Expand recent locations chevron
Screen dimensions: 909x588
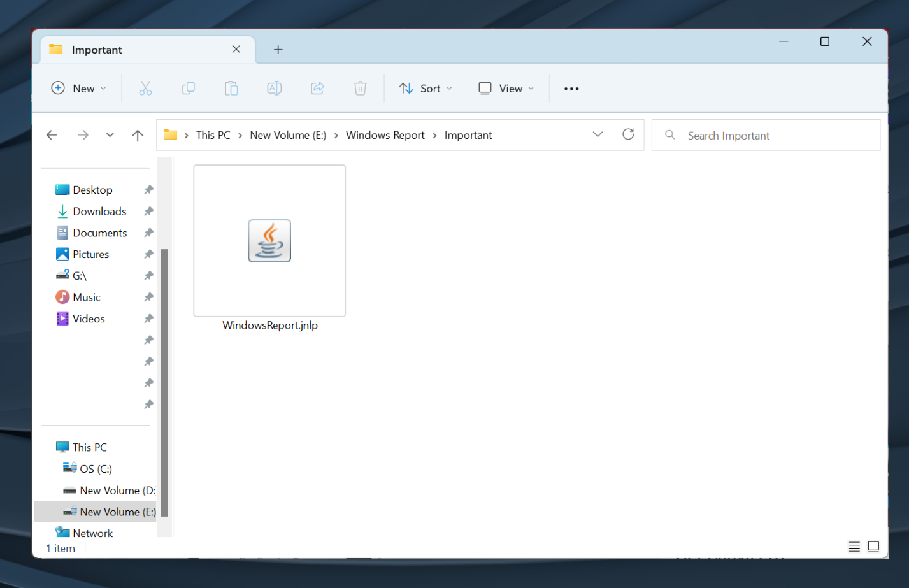(x=110, y=135)
